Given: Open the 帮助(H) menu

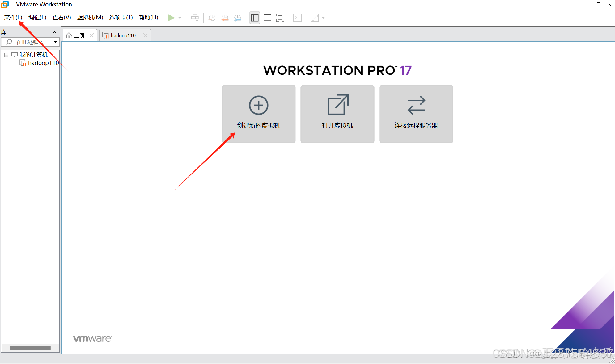Looking at the screenshot, I should click(148, 18).
